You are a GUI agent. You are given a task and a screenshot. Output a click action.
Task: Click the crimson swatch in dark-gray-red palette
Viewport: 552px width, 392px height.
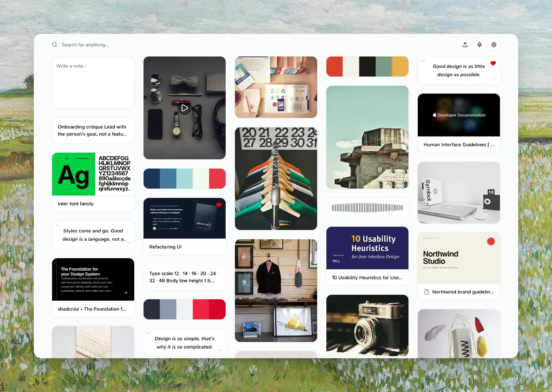[x=217, y=309]
